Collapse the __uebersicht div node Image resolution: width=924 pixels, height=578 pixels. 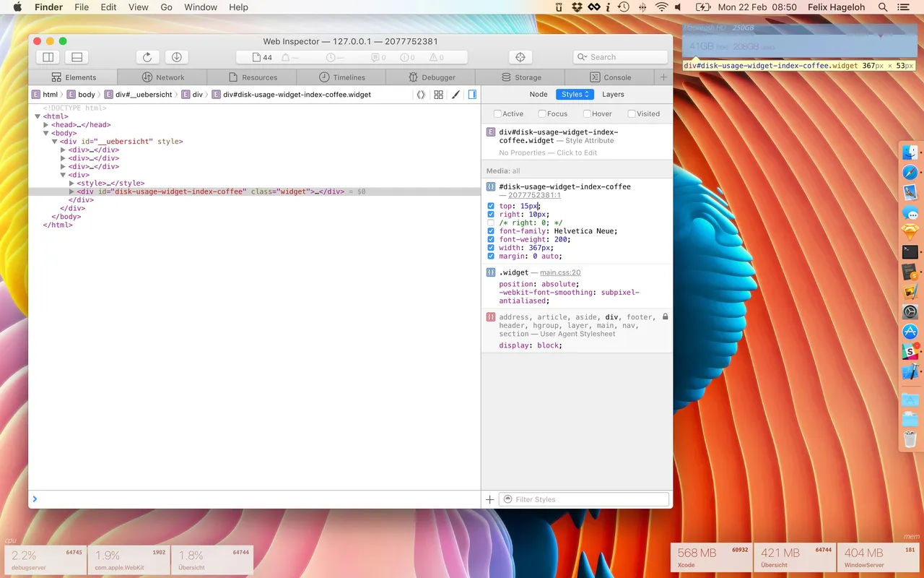click(x=55, y=142)
